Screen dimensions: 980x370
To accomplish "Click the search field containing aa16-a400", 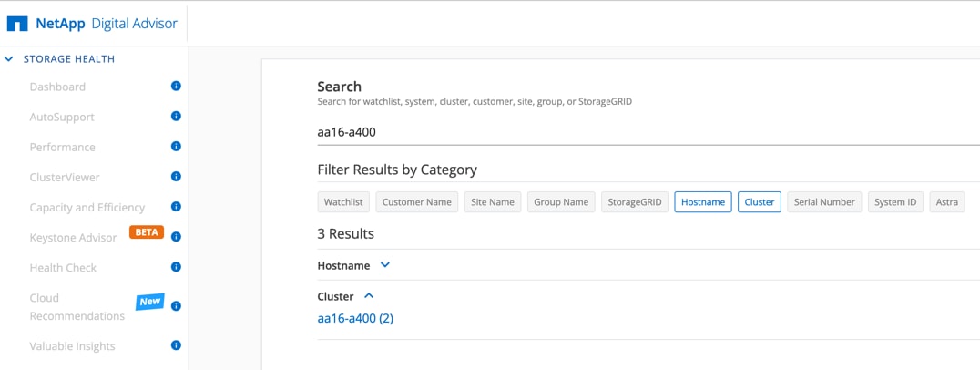I will click(638, 132).
